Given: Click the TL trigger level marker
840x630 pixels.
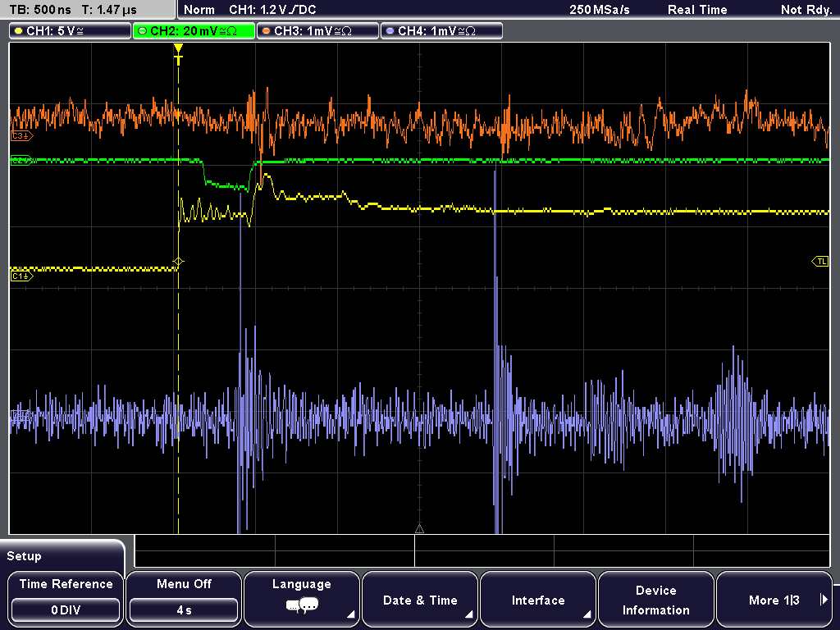Looking at the screenshot, I should tap(820, 262).
